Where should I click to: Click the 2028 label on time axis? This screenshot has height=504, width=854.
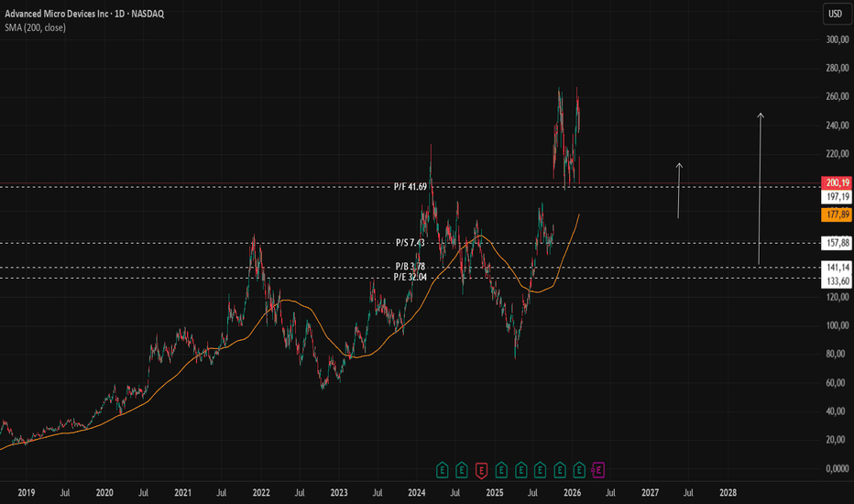click(x=728, y=493)
